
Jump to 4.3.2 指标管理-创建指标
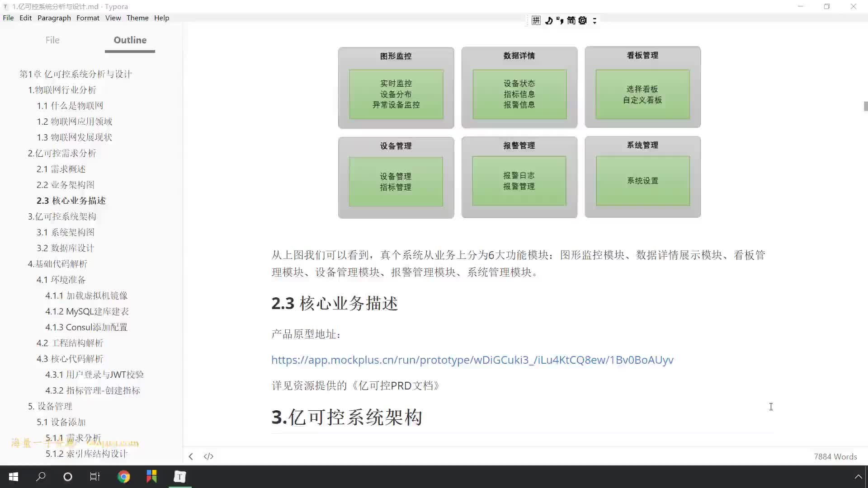pos(93,390)
